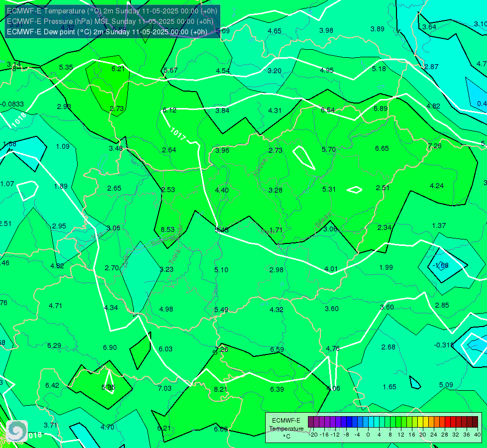Click the map value 2.64
The width and height of the screenshot is (487, 448).
pyautogui.click(x=169, y=150)
